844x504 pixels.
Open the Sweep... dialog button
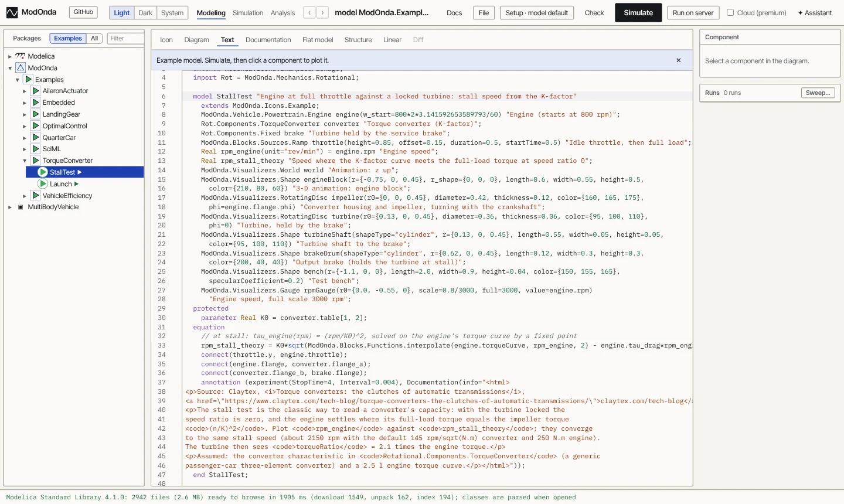[818, 93]
